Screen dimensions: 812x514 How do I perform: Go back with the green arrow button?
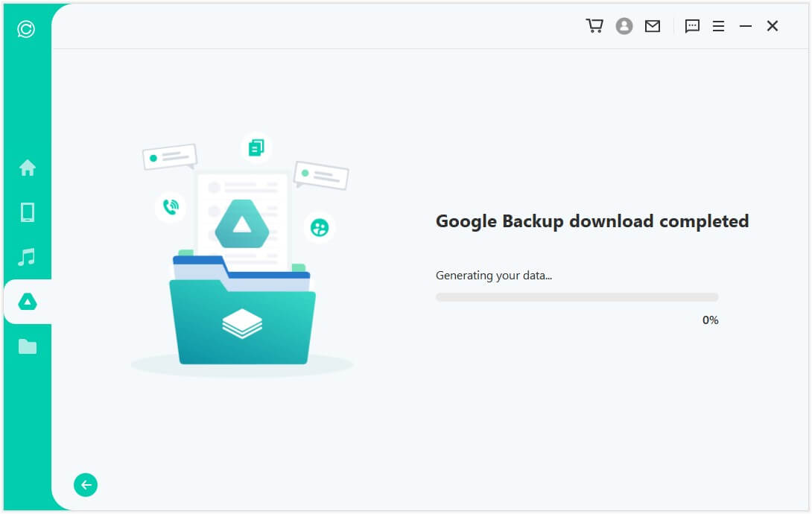(86, 485)
